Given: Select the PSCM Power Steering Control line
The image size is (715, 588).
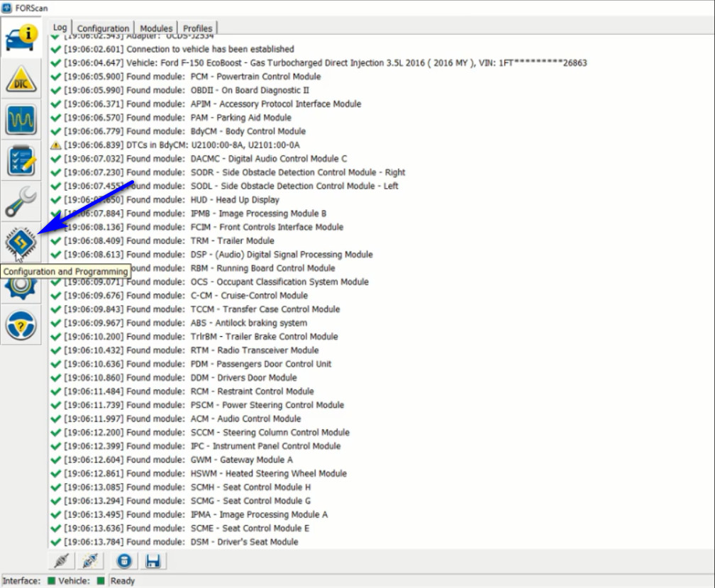Looking at the screenshot, I should point(197,405).
